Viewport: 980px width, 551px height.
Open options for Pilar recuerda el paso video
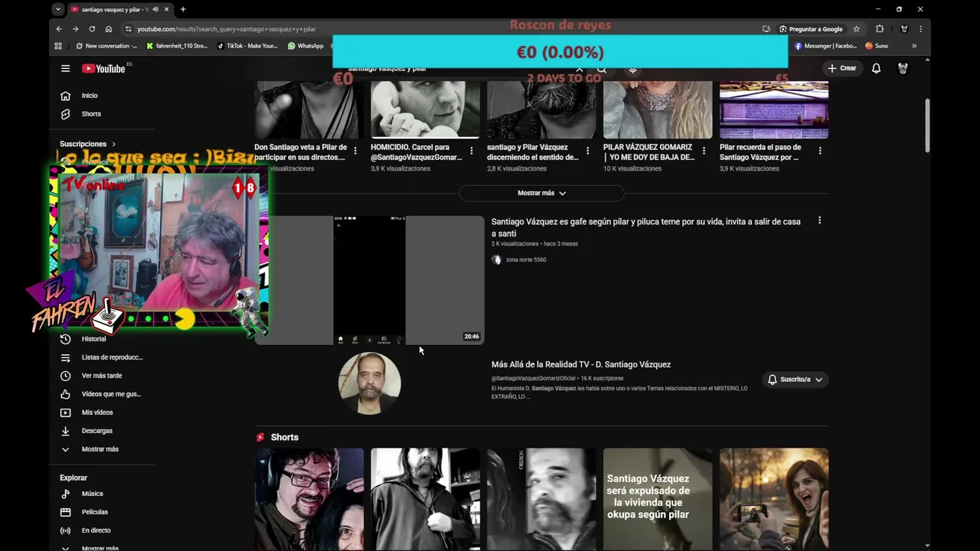(820, 151)
